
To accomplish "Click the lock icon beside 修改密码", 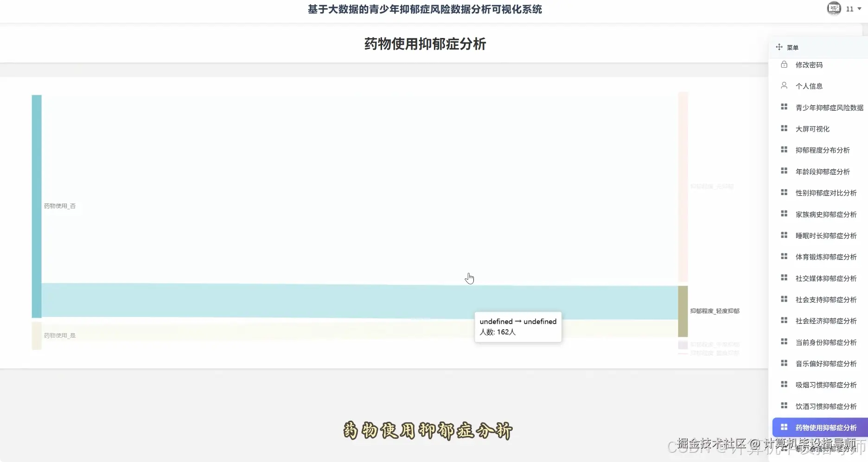I will (784, 64).
